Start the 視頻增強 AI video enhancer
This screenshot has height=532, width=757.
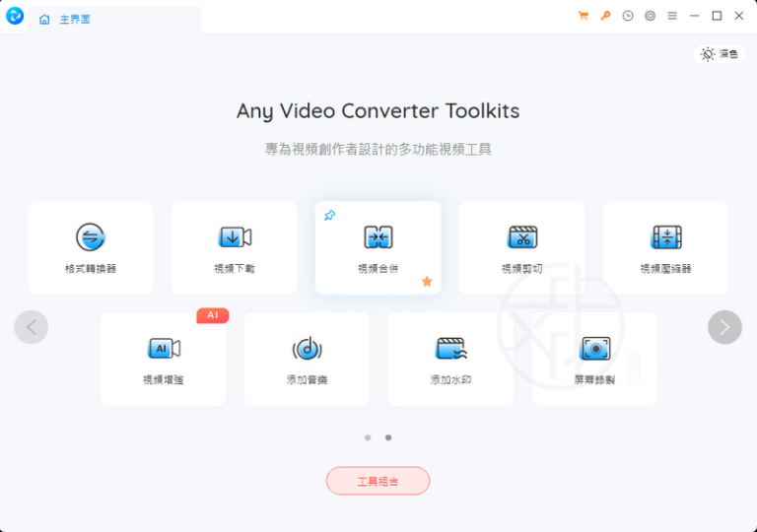click(163, 359)
